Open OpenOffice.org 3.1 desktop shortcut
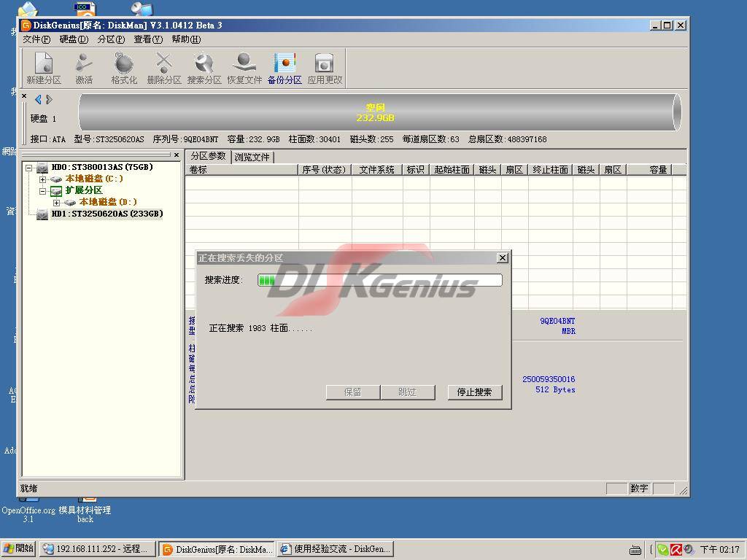Viewport: 747px width, 560px height. [x=28, y=510]
